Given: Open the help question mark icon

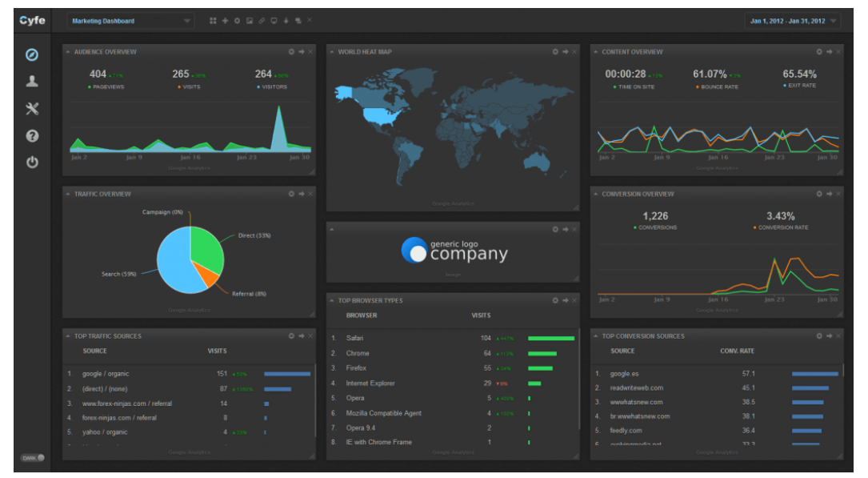Looking at the screenshot, I should (32, 135).
